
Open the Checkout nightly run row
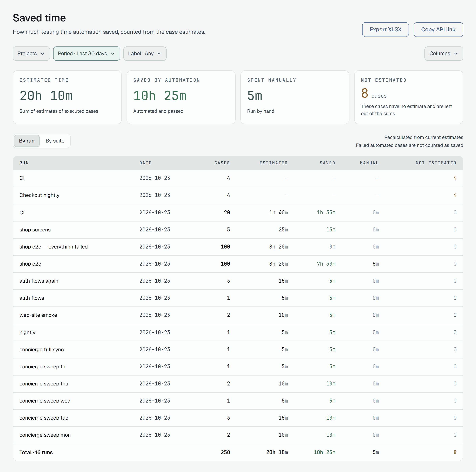pos(238,195)
